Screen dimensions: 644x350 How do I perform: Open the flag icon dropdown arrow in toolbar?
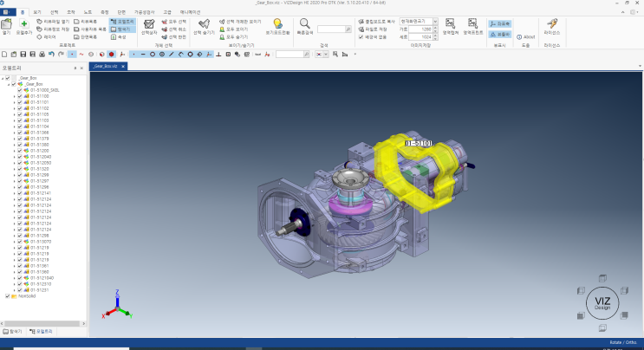(326, 55)
